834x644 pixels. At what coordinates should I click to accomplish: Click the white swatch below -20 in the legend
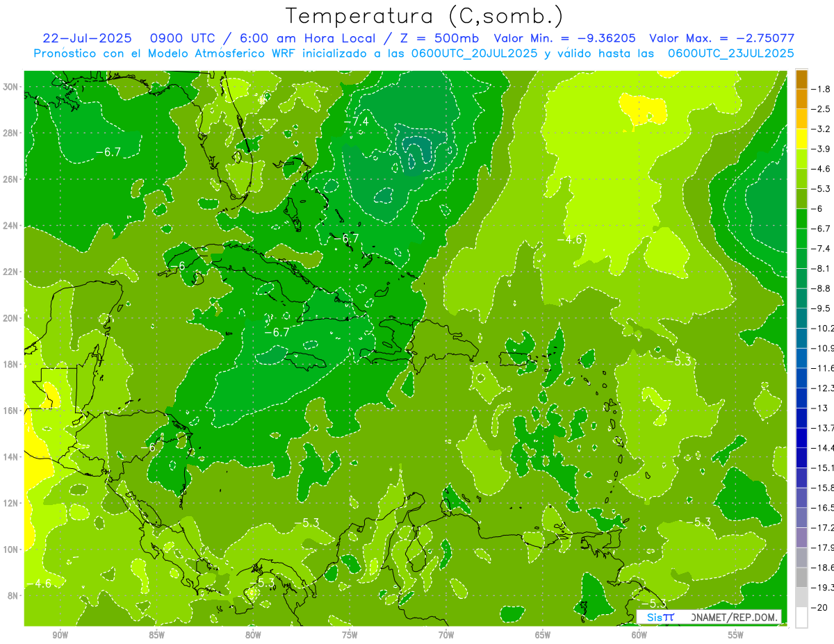[801, 617]
